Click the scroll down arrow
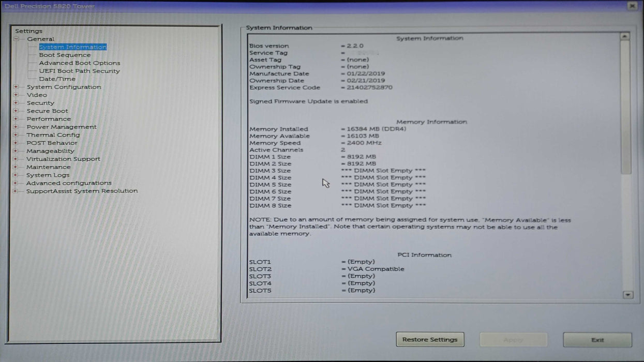The width and height of the screenshot is (644, 362). [x=628, y=295]
